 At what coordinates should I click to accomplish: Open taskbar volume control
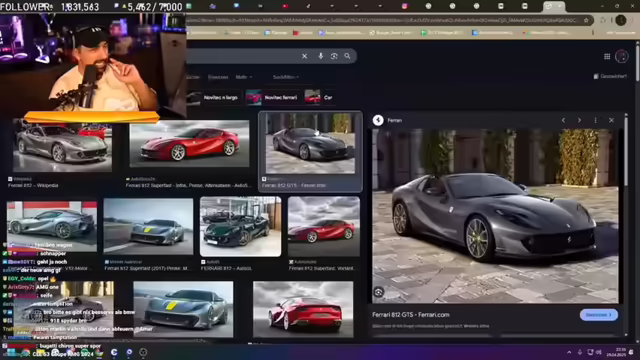click(599, 352)
